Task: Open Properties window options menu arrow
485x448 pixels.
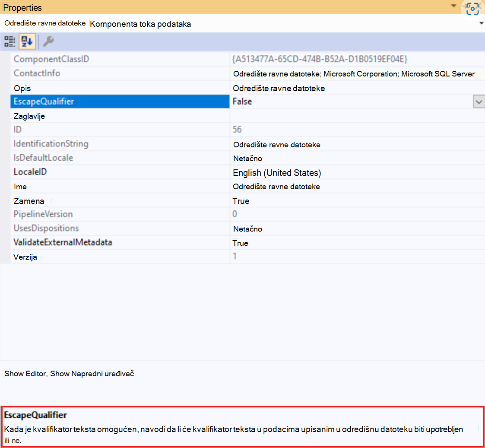Action: click(453, 6)
